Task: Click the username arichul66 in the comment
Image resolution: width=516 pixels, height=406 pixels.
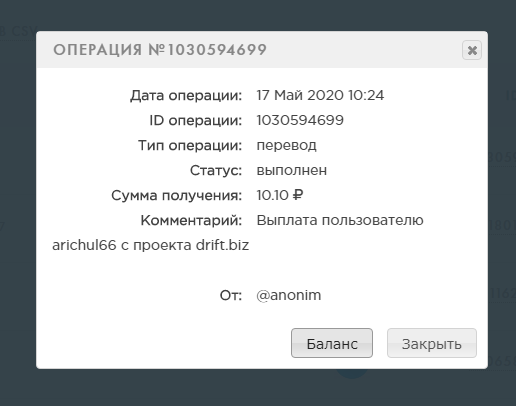Action: 84,245
